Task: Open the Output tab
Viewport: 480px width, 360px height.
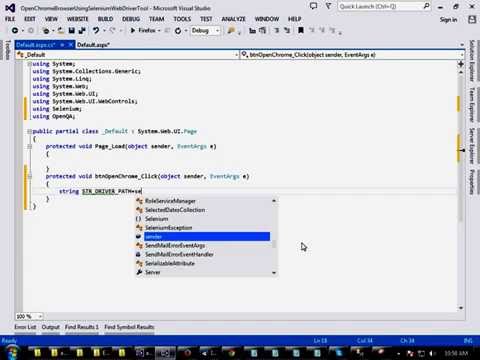Action: (50, 327)
